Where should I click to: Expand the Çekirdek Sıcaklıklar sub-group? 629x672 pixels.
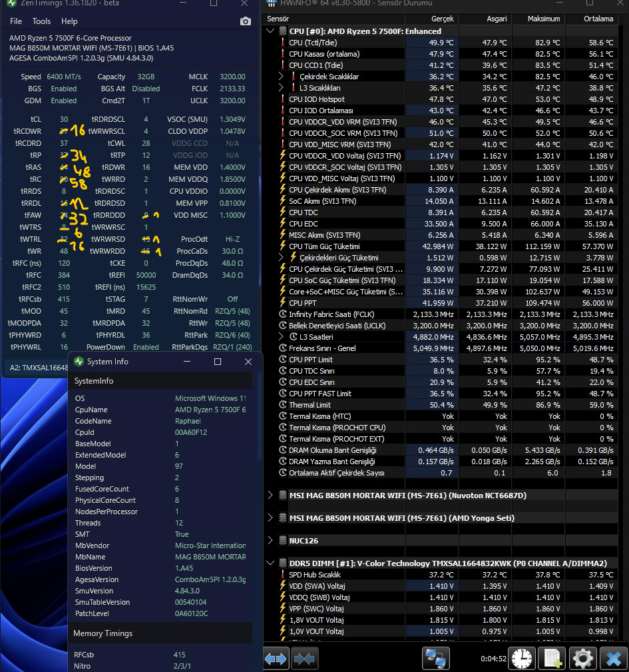tap(281, 77)
